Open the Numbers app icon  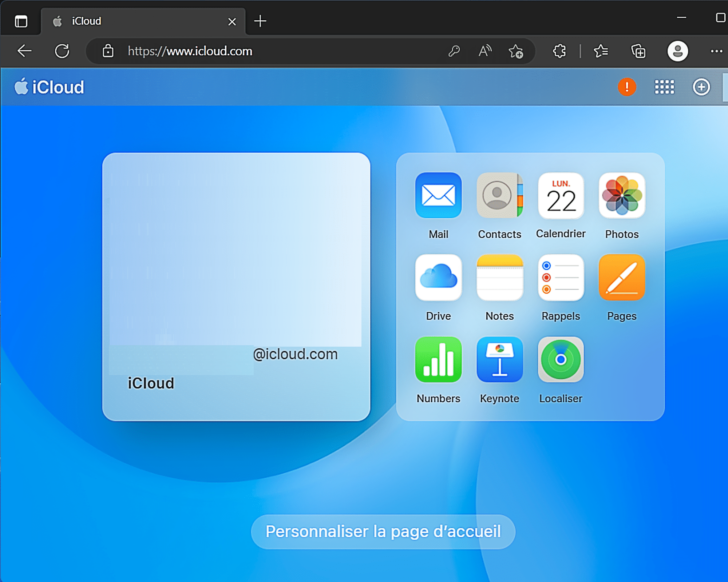[x=438, y=359]
